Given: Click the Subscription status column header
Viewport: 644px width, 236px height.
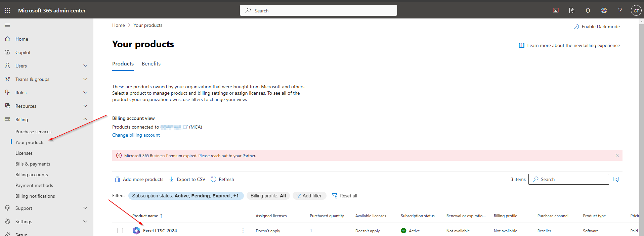Looking at the screenshot, I should (x=418, y=216).
